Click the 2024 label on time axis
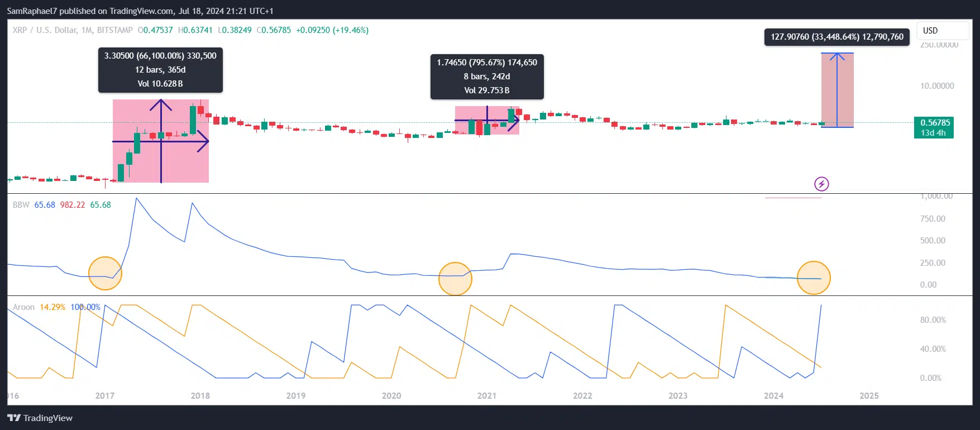 [x=773, y=395]
